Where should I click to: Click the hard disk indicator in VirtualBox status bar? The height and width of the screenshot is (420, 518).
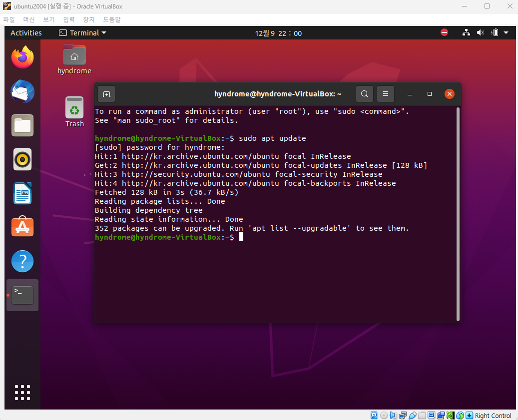click(374, 416)
